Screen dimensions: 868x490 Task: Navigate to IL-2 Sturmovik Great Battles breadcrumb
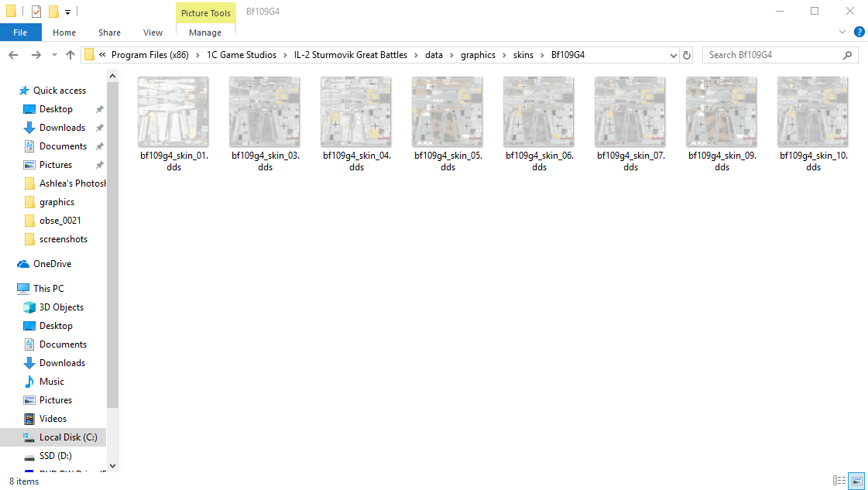(351, 55)
